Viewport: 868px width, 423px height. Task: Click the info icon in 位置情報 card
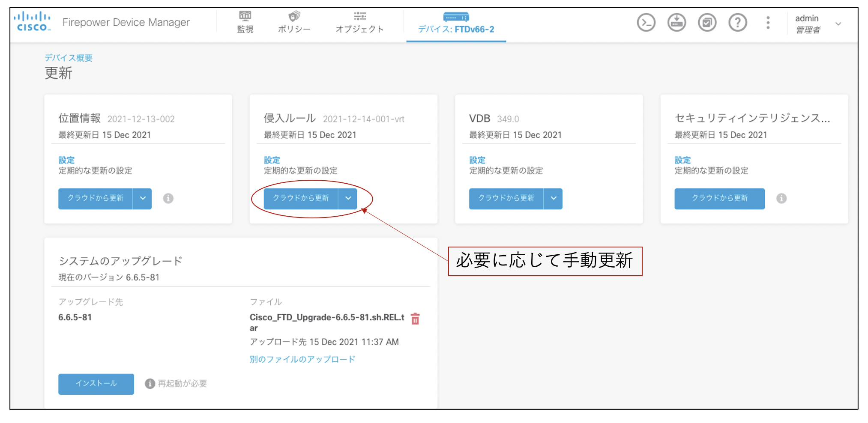tap(168, 199)
